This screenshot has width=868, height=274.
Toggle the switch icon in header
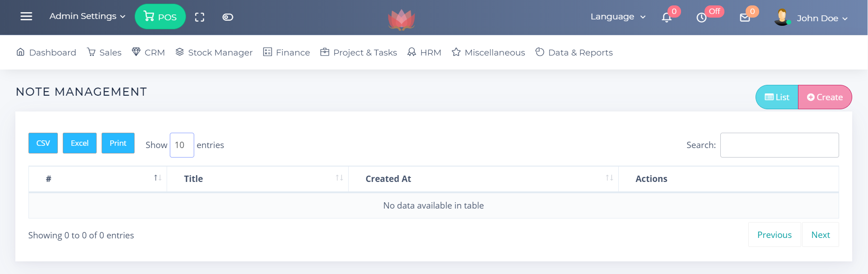coord(228,17)
